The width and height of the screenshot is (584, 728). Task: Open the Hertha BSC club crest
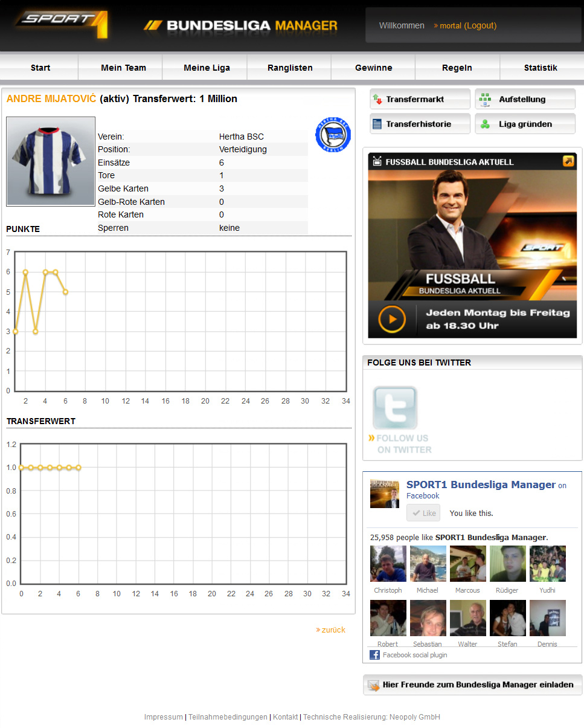coord(333,135)
